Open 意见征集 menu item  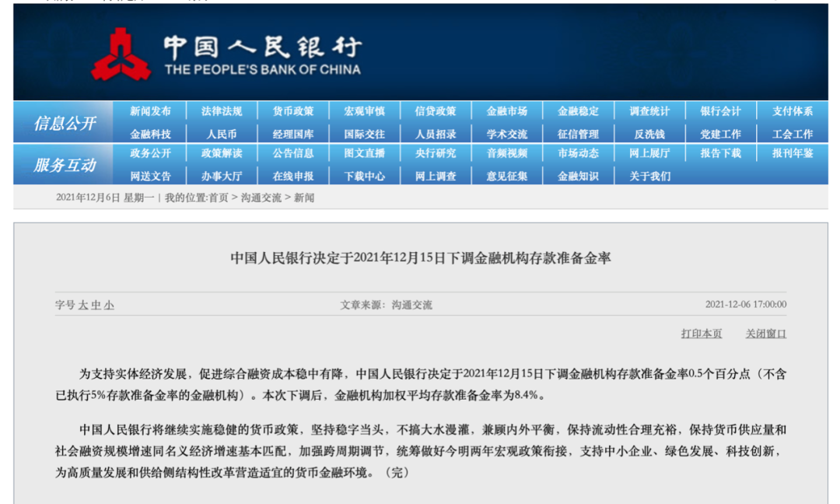[507, 177]
